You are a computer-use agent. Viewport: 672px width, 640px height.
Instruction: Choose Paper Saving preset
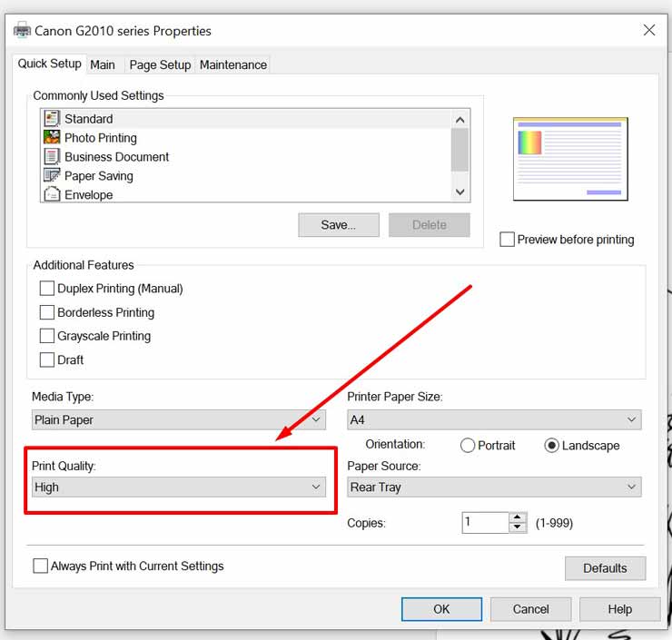coord(246,175)
